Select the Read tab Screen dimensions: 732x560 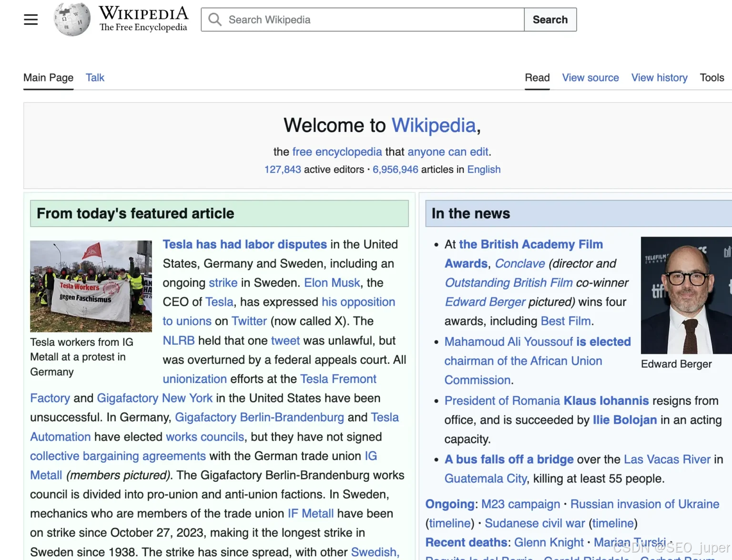click(537, 78)
